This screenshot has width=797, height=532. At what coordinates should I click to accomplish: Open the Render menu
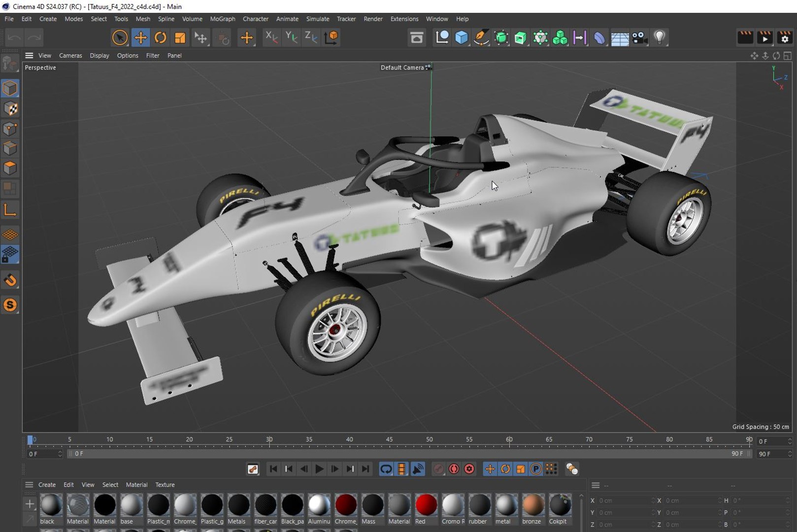[x=373, y=19]
